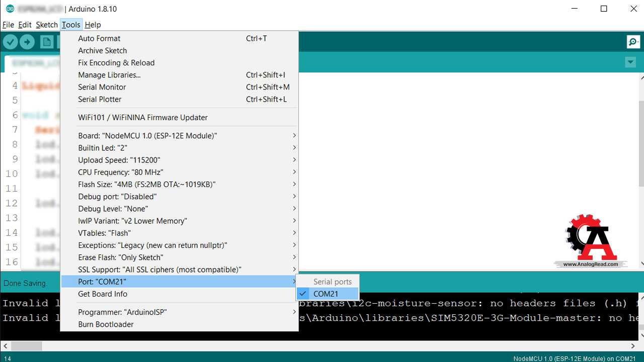Expand Flash Size "4MB" submenu
This screenshot has width=644, height=362.
179,185
